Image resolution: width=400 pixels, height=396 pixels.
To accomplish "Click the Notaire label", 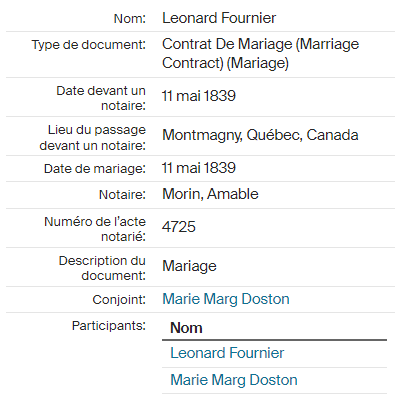I will (122, 195).
